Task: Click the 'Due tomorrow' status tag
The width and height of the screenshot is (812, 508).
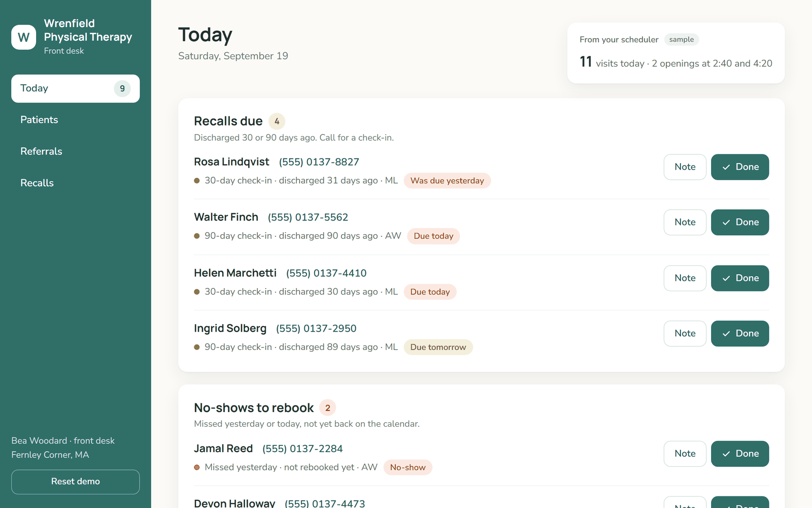Action: pyautogui.click(x=438, y=347)
